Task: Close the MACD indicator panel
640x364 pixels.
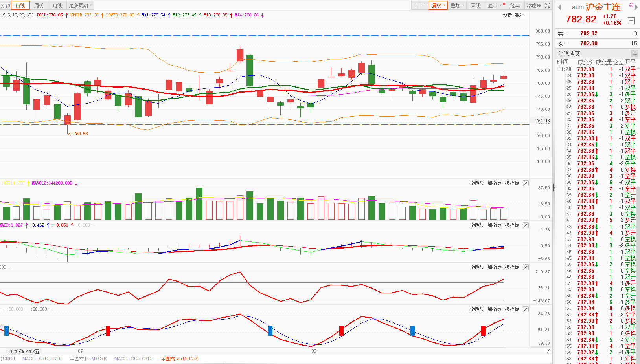Action: (x=526, y=225)
